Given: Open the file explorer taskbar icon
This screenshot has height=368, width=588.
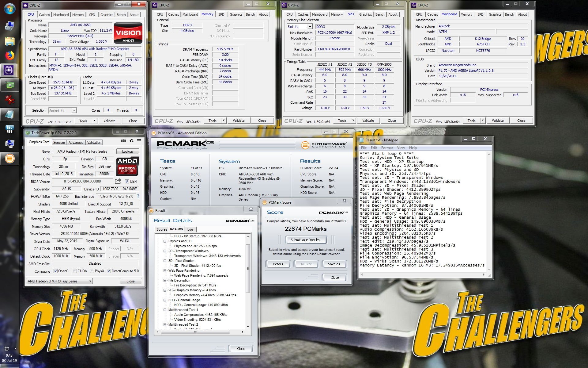Looking at the screenshot, I should coord(9,41).
